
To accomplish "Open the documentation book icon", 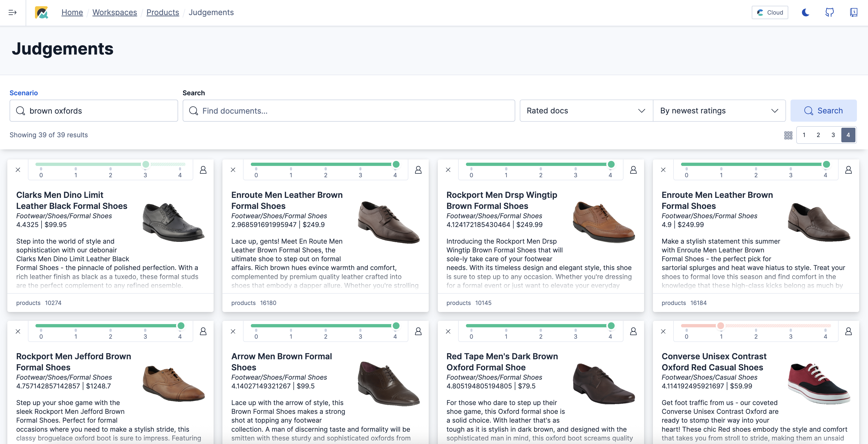I will [853, 13].
